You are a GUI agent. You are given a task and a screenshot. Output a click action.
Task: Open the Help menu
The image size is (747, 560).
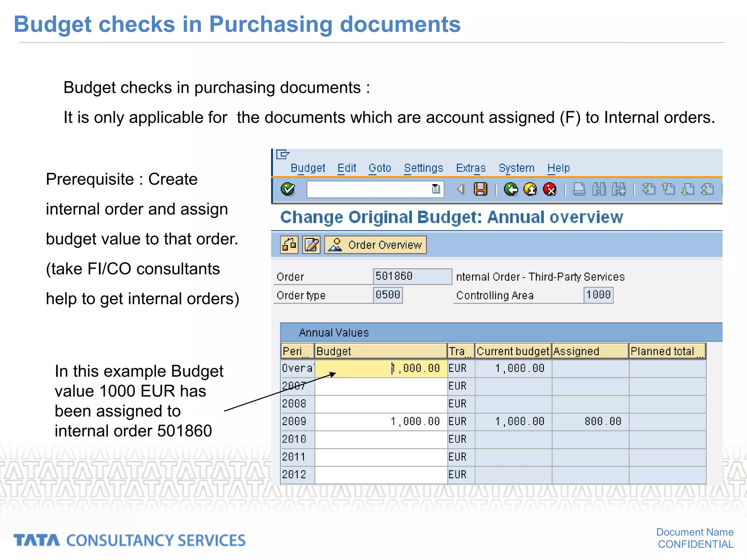[558, 168]
